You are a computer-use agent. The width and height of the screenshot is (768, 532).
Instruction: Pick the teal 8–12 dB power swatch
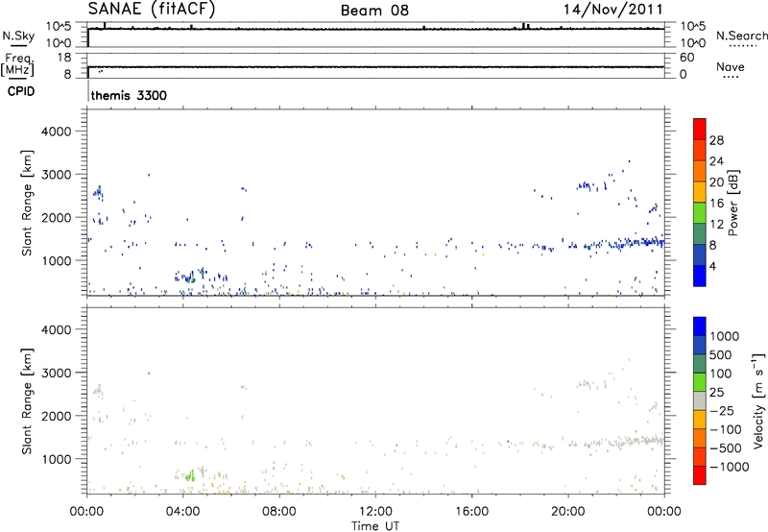[x=700, y=234]
